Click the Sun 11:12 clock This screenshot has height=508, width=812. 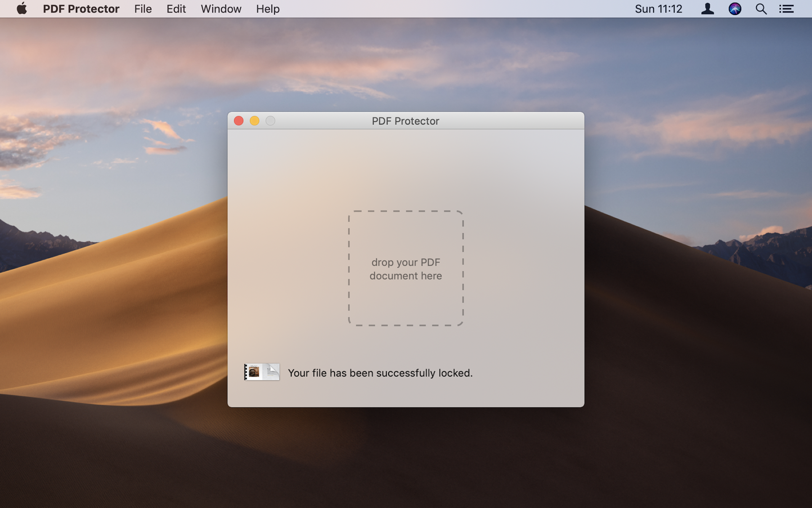pyautogui.click(x=658, y=9)
